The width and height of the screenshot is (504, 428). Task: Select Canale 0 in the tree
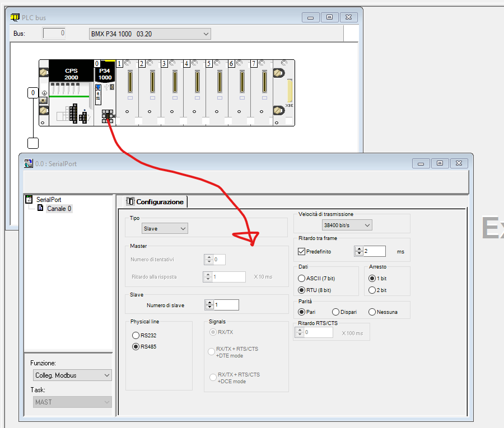click(58, 209)
